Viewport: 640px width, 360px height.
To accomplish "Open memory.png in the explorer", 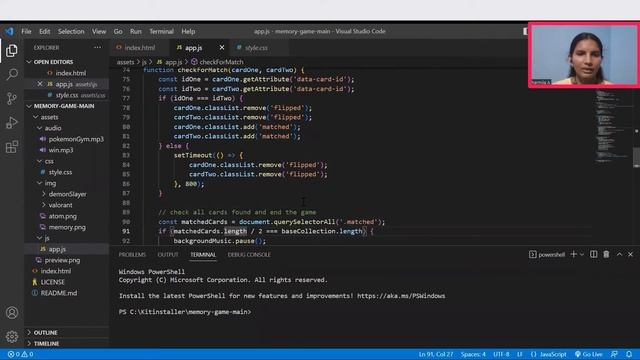I will 67,227.
